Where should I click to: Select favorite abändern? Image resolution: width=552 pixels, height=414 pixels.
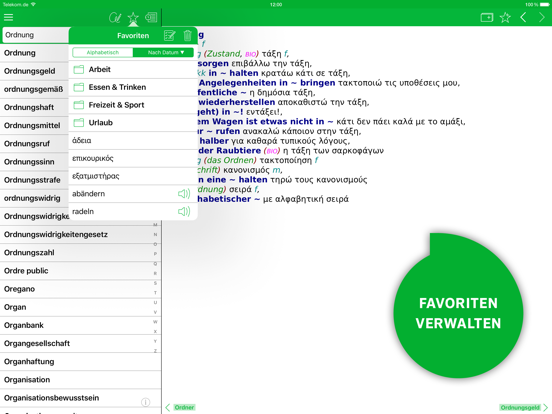tap(133, 194)
